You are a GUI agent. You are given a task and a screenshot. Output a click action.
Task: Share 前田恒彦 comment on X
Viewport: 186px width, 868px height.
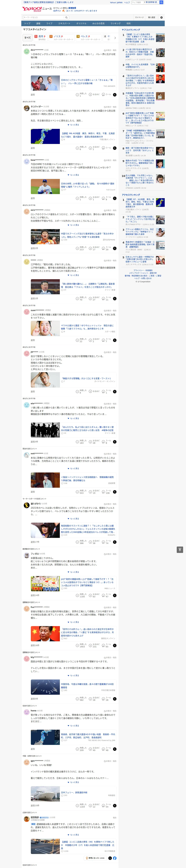coord(110,858)
